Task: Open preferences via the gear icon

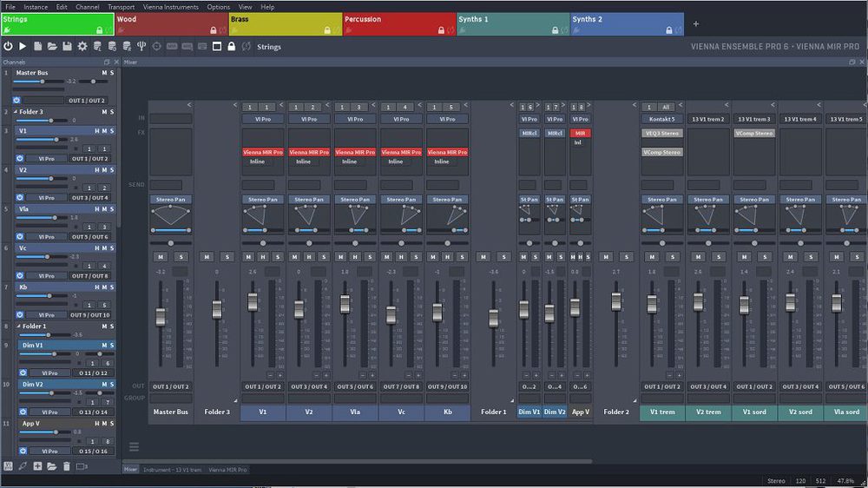Action: pyautogui.click(x=82, y=47)
